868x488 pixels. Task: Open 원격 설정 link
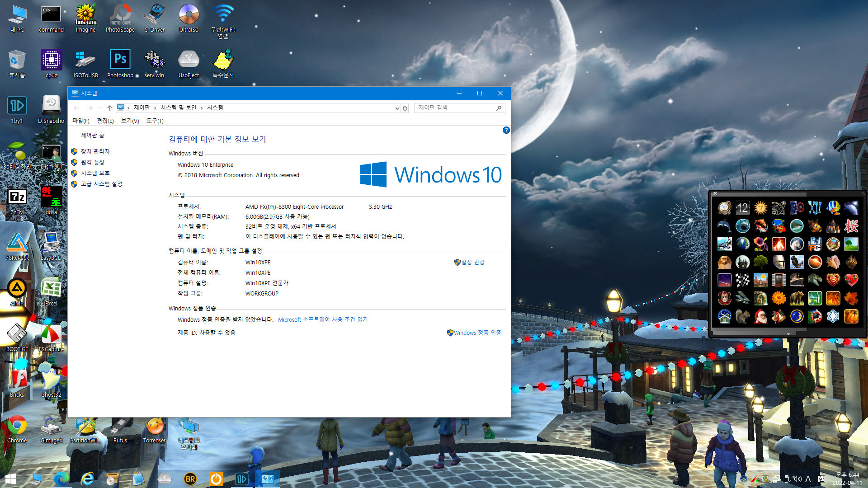coord(92,162)
